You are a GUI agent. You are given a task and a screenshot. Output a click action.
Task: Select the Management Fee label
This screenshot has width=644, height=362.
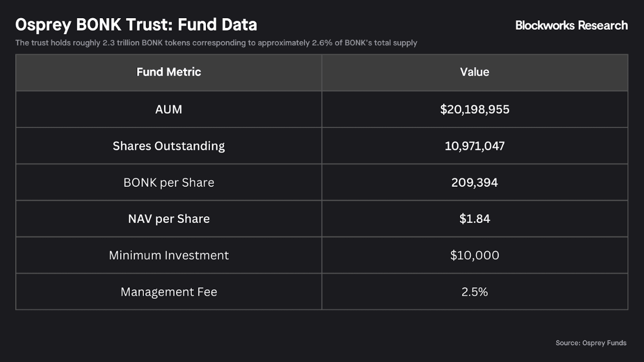[x=169, y=292]
